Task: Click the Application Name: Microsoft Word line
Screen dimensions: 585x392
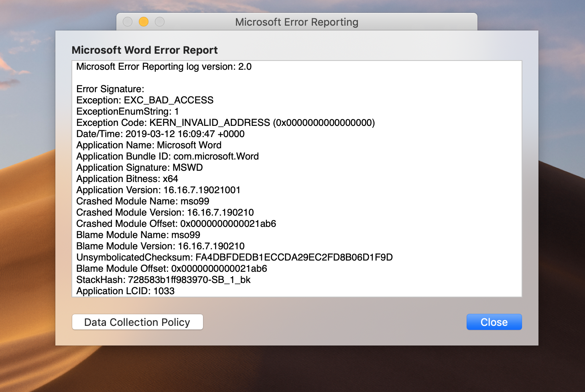Action: tap(149, 145)
